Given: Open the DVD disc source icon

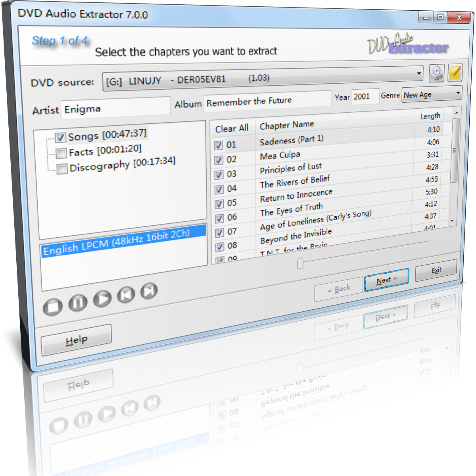Looking at the screenshot, I should tap(437, 73).
